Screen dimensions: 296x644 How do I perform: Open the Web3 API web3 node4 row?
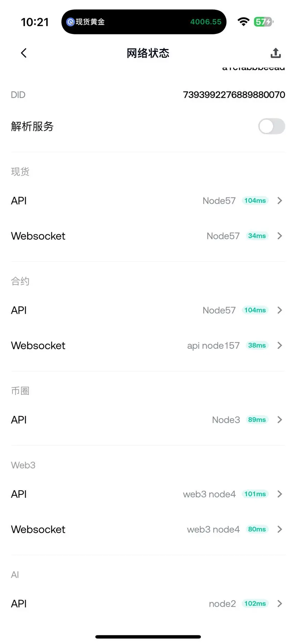tap(148, 494)
